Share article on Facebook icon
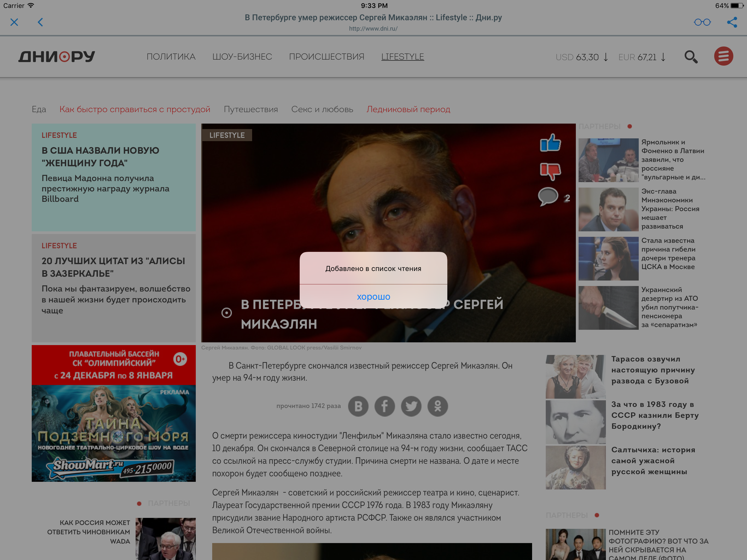 point(385,406)
